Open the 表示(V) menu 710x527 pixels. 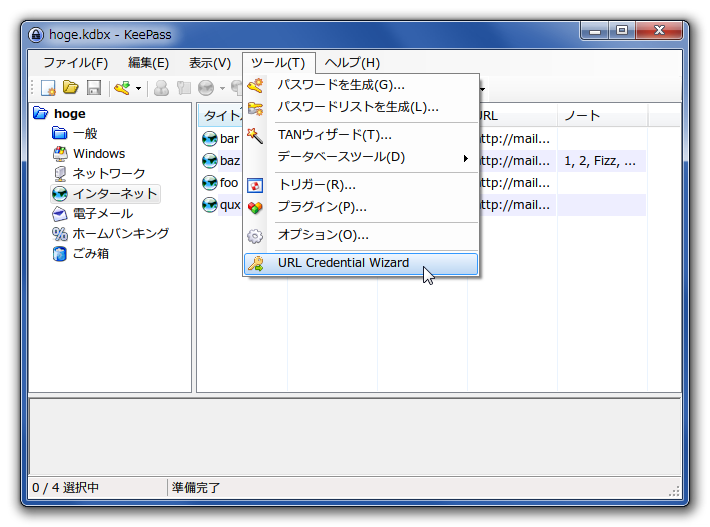(x=210, y=62)
